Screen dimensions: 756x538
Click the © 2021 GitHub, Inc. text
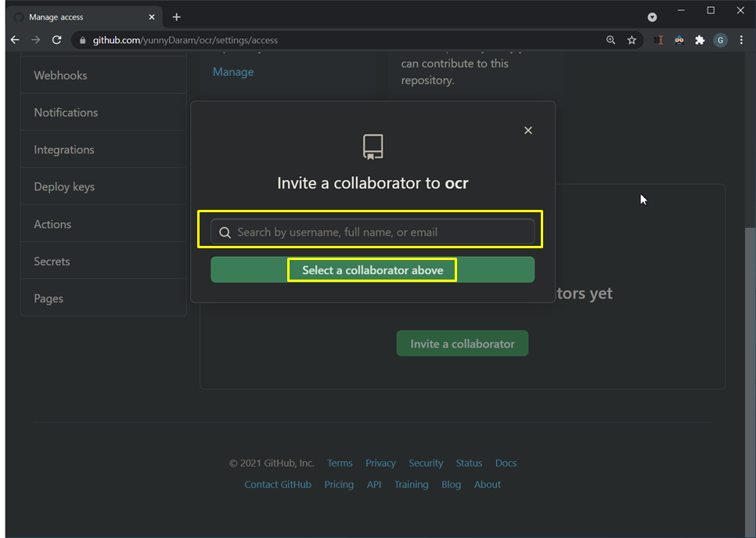[x=272, y=463]
